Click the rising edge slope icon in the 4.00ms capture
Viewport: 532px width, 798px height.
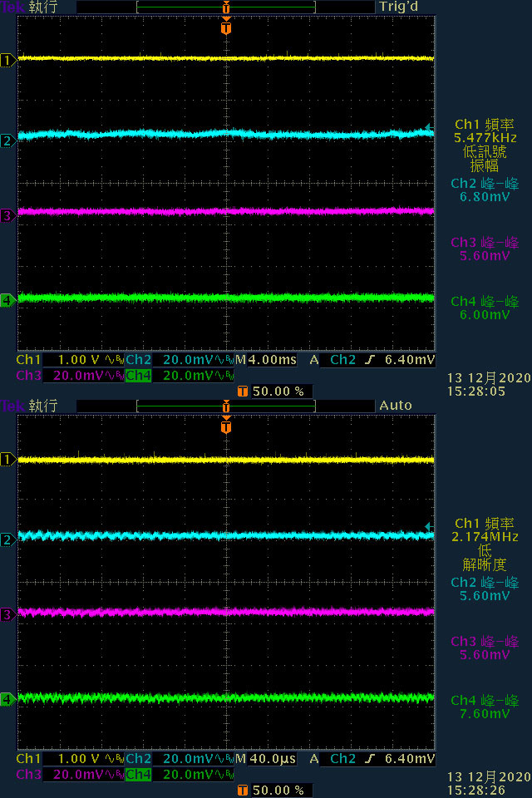pyautogui.click(x=370, y=360)
